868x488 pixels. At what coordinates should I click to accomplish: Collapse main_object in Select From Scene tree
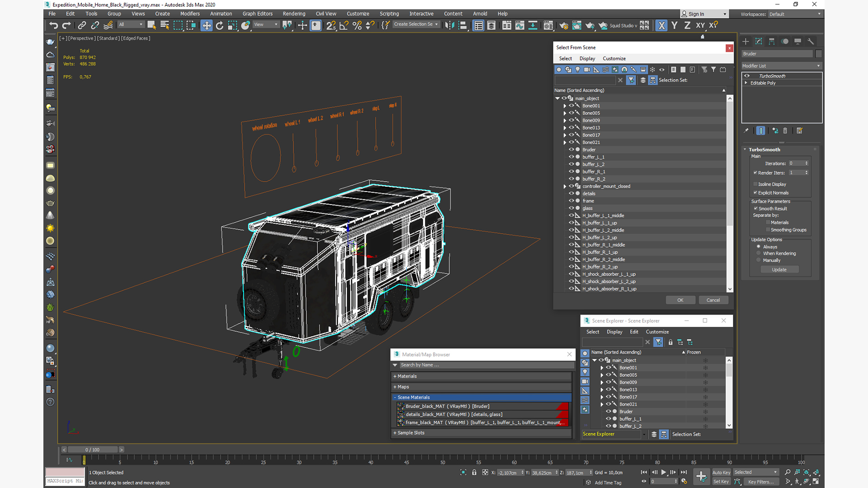[x=557, y=99]
